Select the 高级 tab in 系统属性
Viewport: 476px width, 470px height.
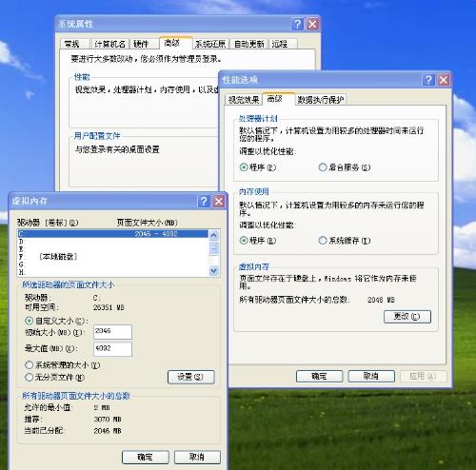coord(175,43)
